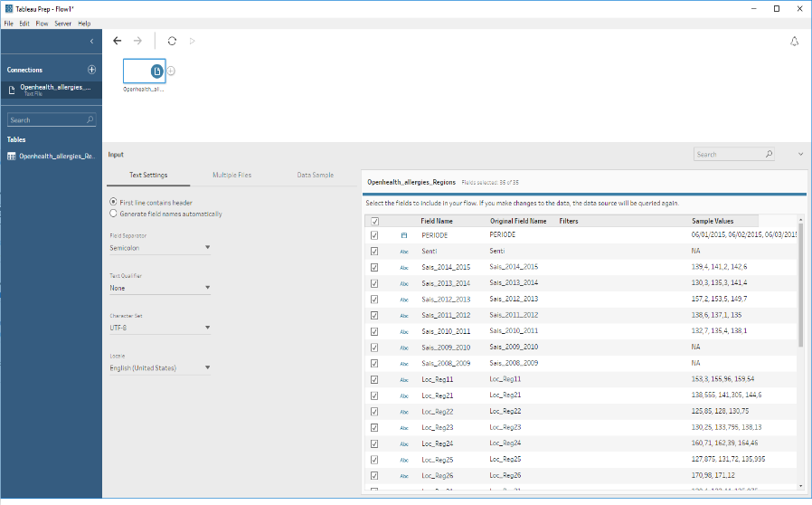Change data type of Sais_2010_2011 field
812x505 pixels.
404,332
